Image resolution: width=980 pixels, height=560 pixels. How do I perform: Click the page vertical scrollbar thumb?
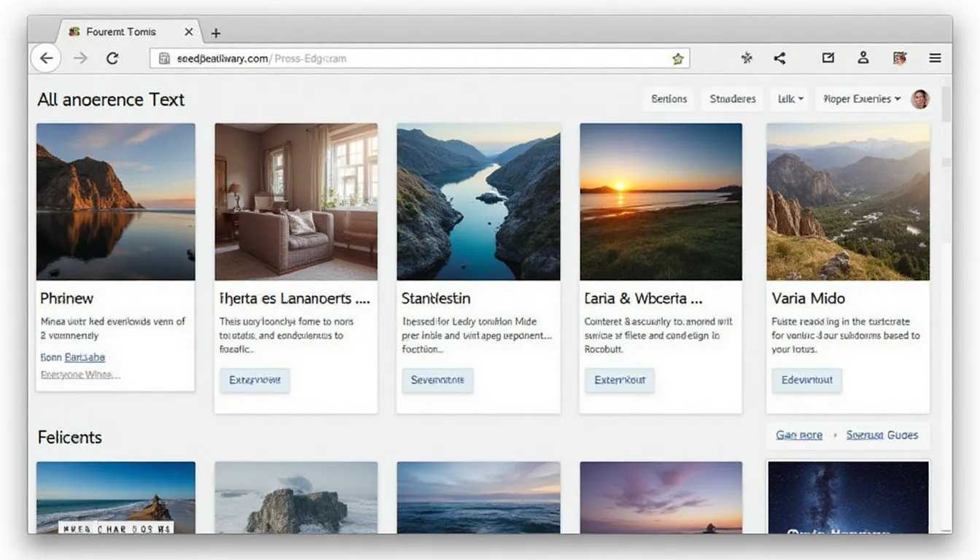click(946, 104)
